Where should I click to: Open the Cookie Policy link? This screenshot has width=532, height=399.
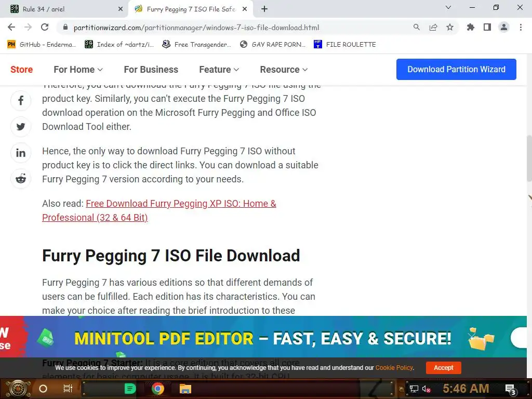click(x=394, y=367)
